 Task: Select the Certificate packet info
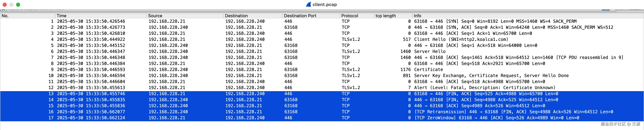[428, 70]
